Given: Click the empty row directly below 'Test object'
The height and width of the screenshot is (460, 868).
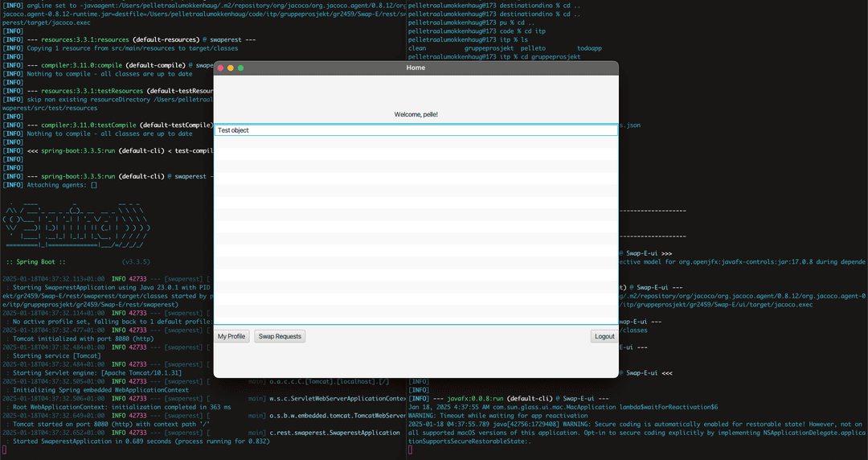Looking at the screenshot, I should click(x=415, y=142).
